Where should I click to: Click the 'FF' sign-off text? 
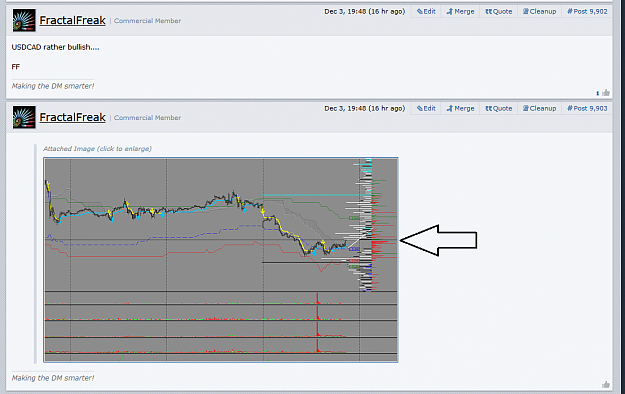pos(16,67)
